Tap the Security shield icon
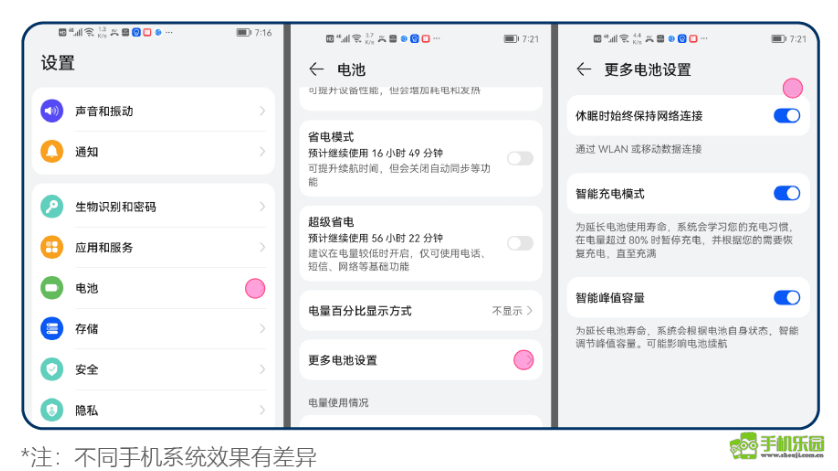This screenshot has width=838, height=471. [52, 369]
